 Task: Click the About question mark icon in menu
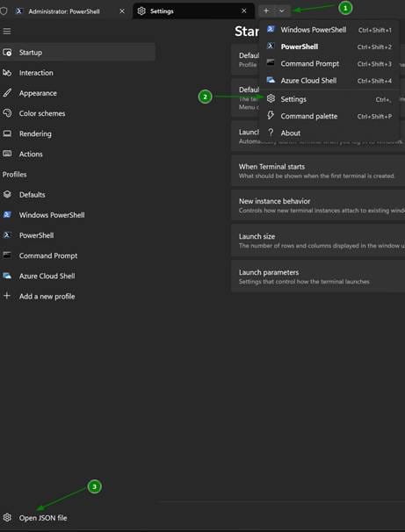click(271, 133)
